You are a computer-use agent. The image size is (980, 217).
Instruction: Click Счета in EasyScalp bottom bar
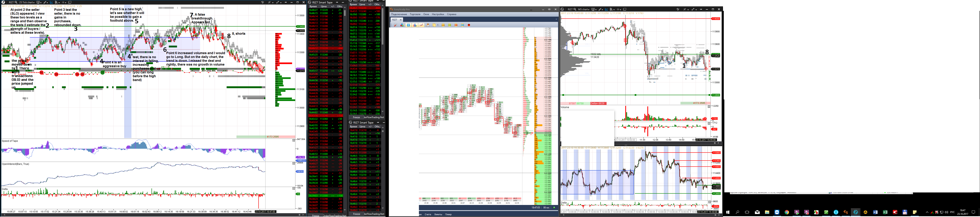point(428,214)
